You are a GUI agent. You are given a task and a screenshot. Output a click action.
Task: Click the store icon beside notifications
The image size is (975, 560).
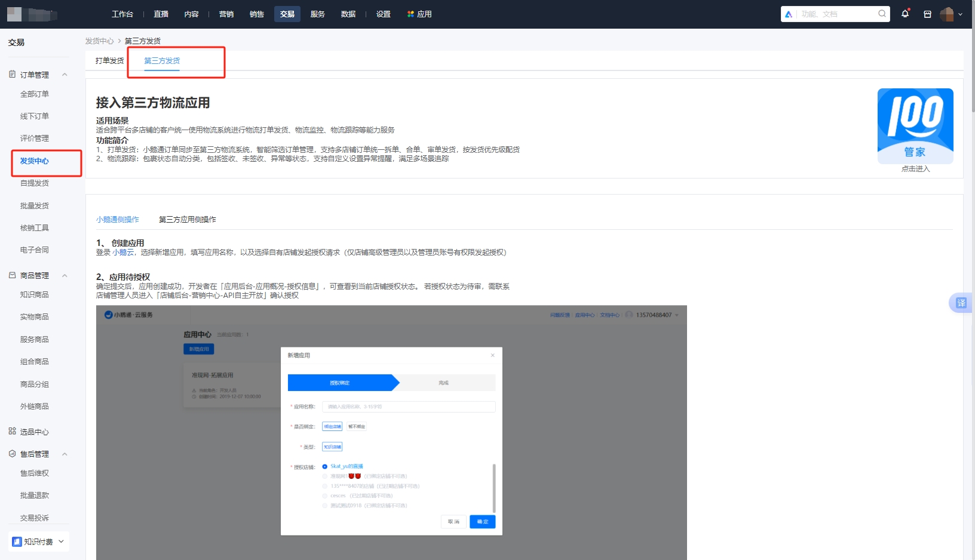[927, 14]
